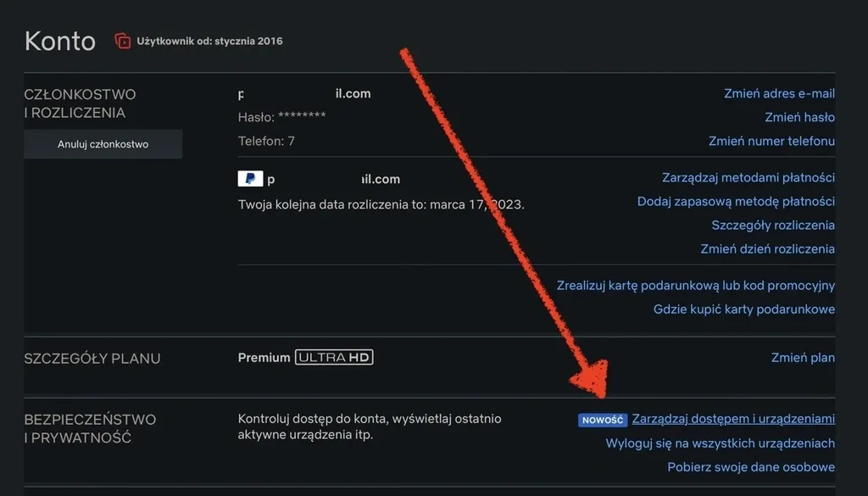The height and width of the screenshot is (496, 868).
Task: Select Zmień adres e-mail
Action: click(779, 93)
